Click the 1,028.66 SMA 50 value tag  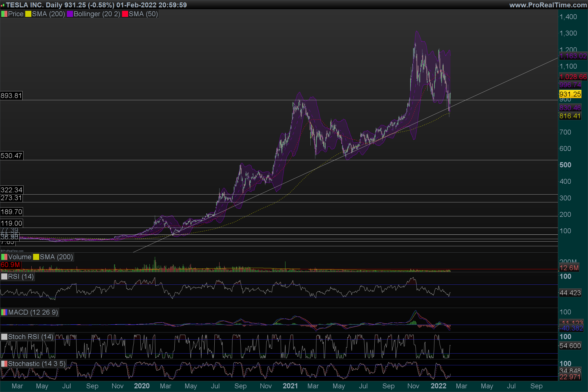pyautogui.click(x=573, y=77)
